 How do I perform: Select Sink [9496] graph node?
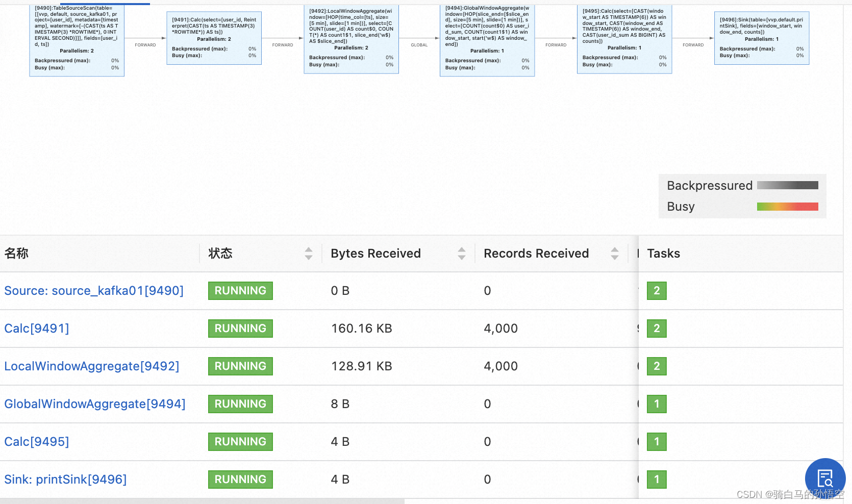pyautogui.click(x=762, y=38)
